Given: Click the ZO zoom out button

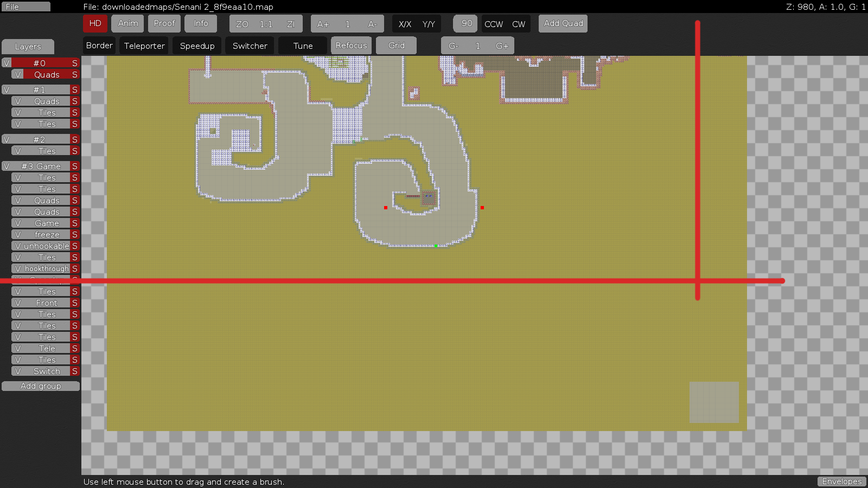Looking at the screenshot, I should pyautogui.click(x=242, y=24).
